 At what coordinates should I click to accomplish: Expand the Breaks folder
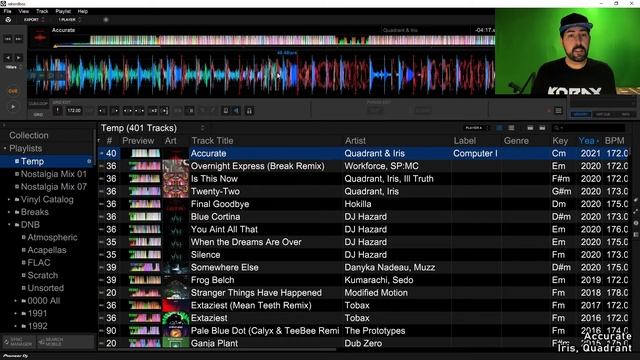pos(9,212)
